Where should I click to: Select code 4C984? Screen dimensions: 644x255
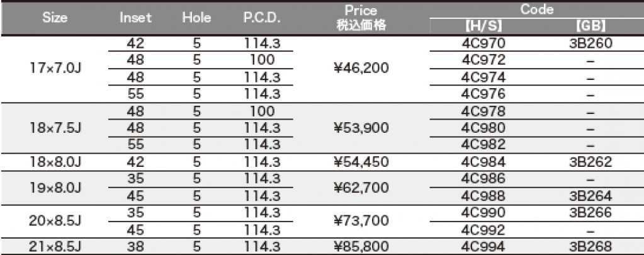[483, 162]
